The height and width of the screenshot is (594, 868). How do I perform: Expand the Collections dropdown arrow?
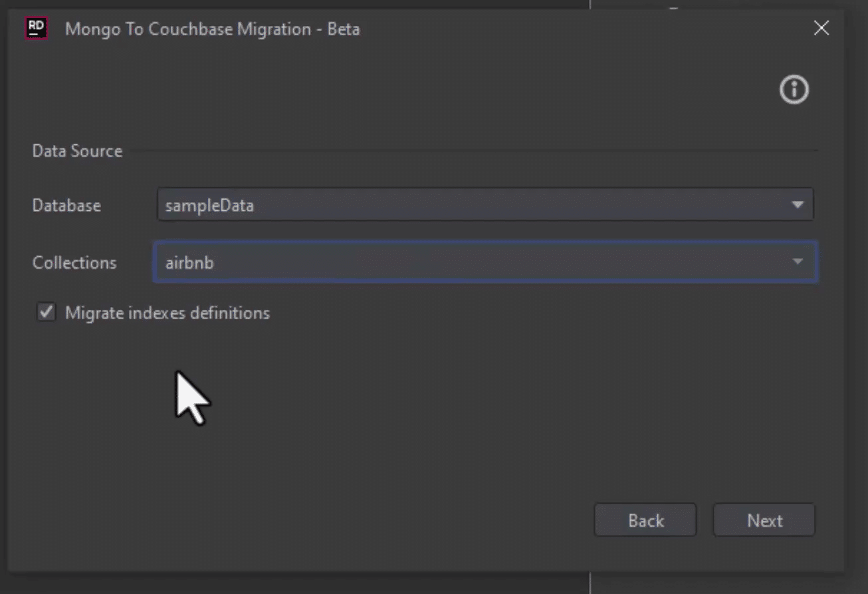[797, 262]
